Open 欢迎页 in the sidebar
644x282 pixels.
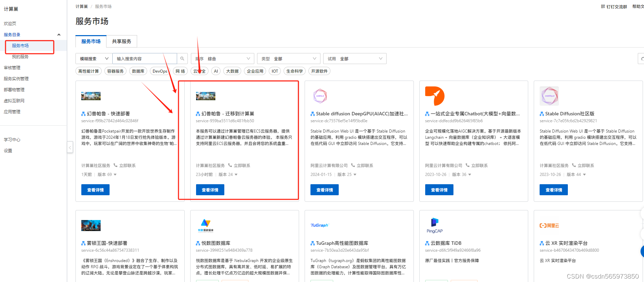tap(10, 23)
